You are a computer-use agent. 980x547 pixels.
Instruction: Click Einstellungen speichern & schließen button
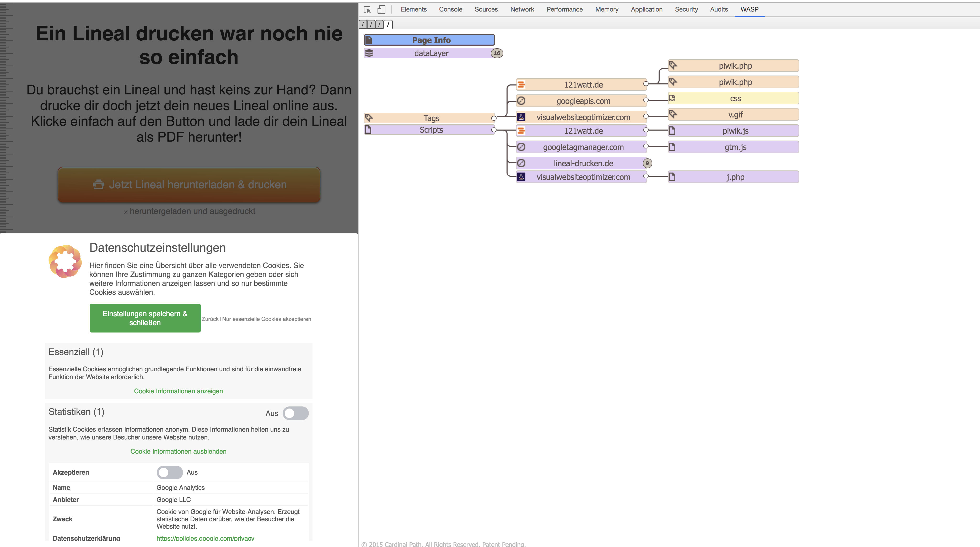point(145,318)
